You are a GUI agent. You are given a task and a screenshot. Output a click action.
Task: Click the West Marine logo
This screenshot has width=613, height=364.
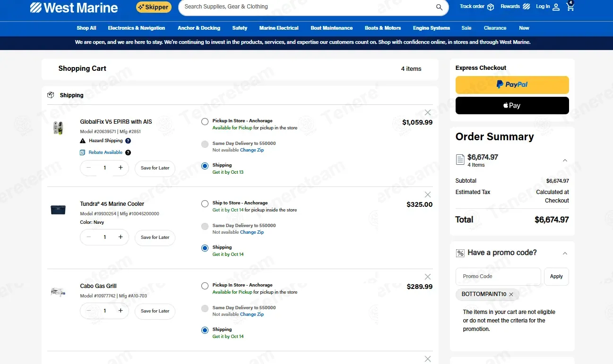click(x=74, y=8)
